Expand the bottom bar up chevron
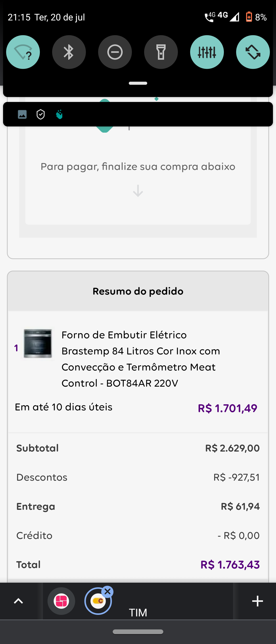The height and width of the screenshot is (644, 276). [x=18, y=601]
